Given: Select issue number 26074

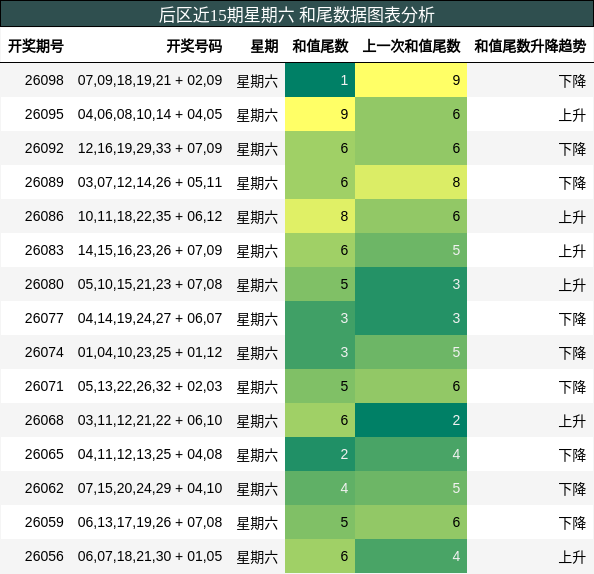Looking at the screenshot, I should pos(44,352).
